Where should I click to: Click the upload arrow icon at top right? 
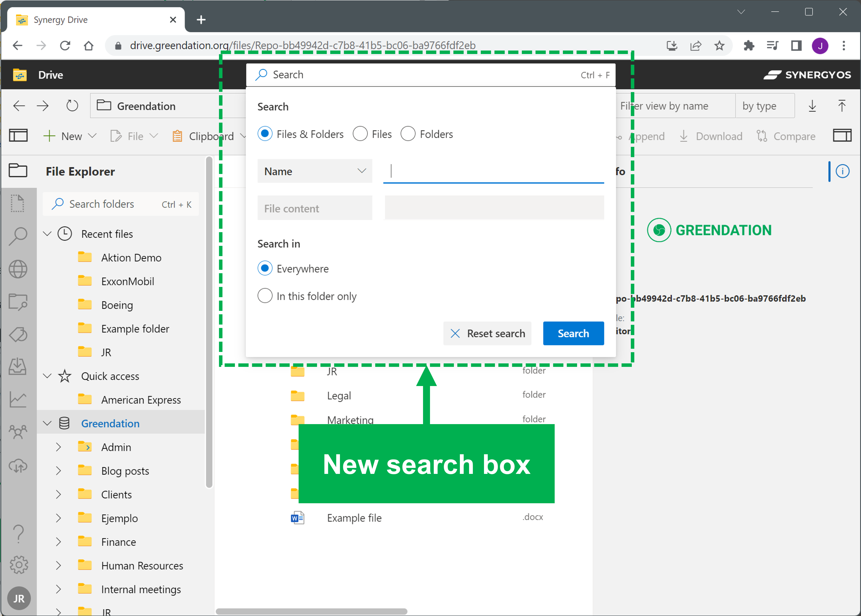842,106
